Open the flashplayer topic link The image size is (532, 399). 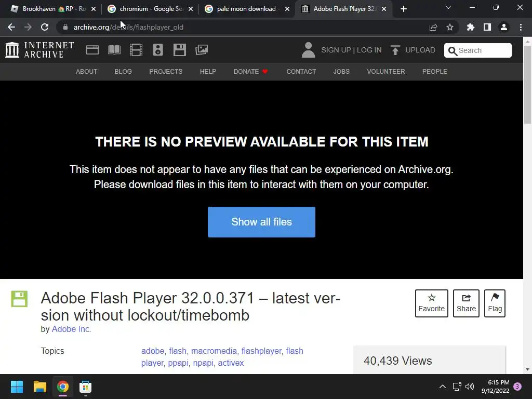pyautogui.click(x=261, y=351)
